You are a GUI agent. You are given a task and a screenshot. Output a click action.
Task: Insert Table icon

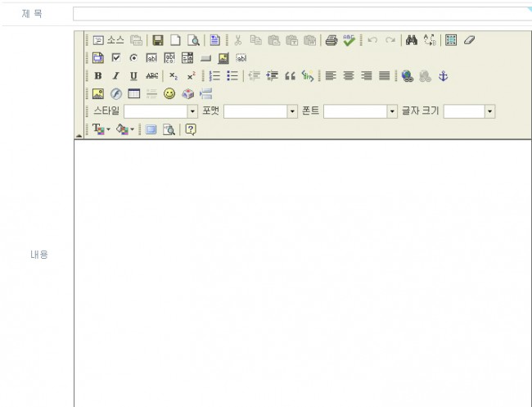point(133,93)
